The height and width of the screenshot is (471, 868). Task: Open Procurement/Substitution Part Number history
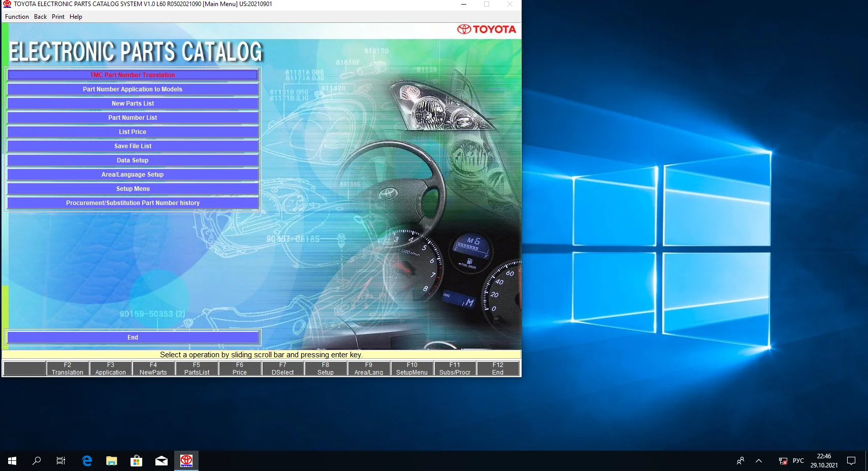coord(133,203)
